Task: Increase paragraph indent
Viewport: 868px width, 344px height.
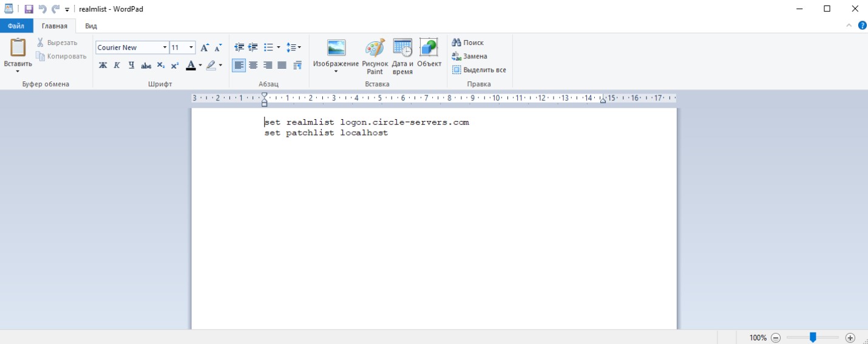Action: click(253, 47)
